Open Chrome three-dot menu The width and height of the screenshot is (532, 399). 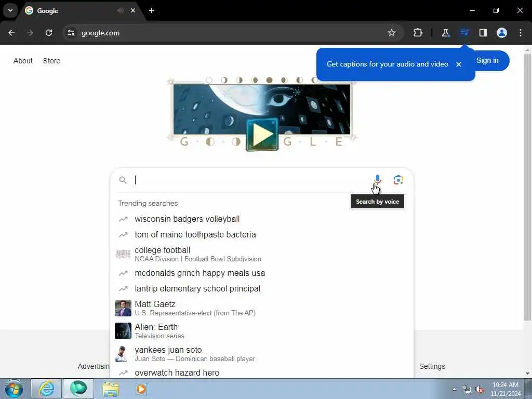[x=521, y=33]
